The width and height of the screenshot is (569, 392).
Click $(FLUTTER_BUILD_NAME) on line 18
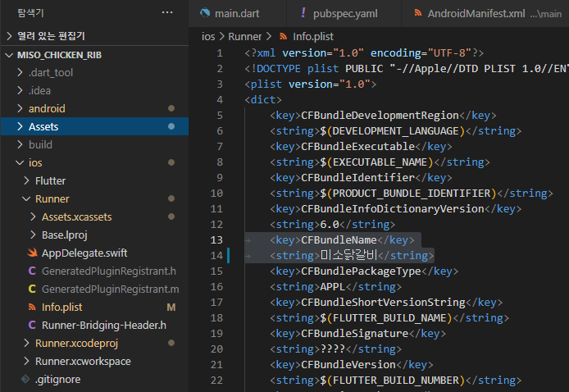(x=386, y=318)
